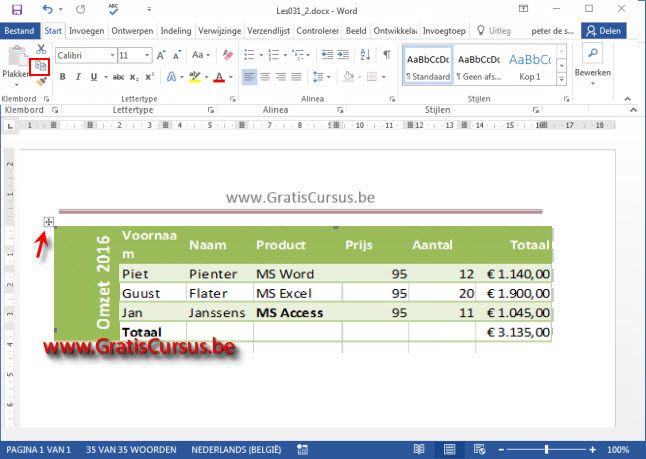Open the font size dropdown
Viewport: 646px width, 459px height.
tap(147, 55)
